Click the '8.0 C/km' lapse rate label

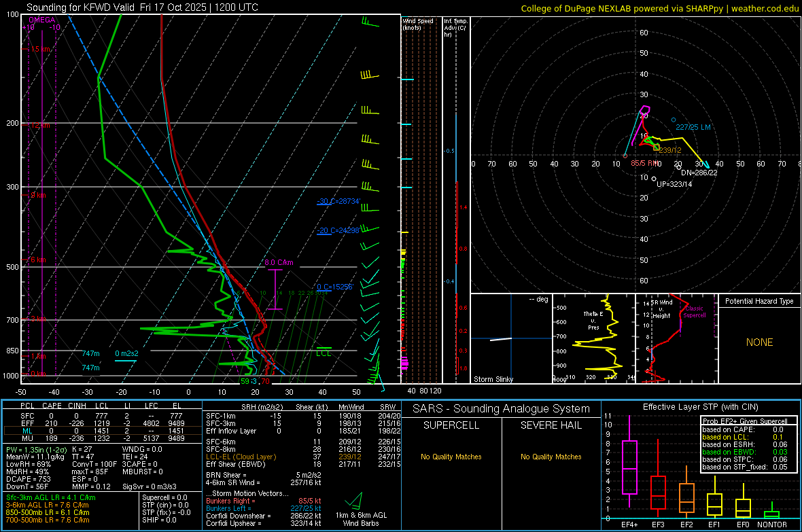click(x=279, y=262)
